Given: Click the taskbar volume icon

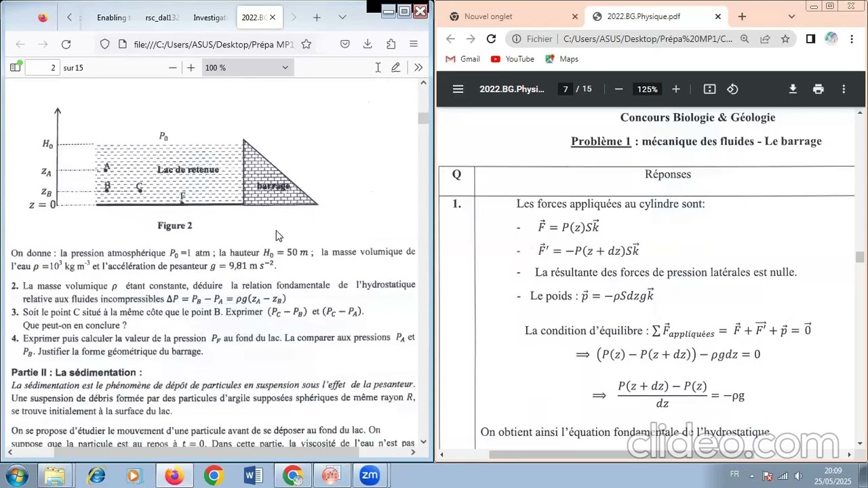Looking at the screenshot, I should (x=798, y=476).
